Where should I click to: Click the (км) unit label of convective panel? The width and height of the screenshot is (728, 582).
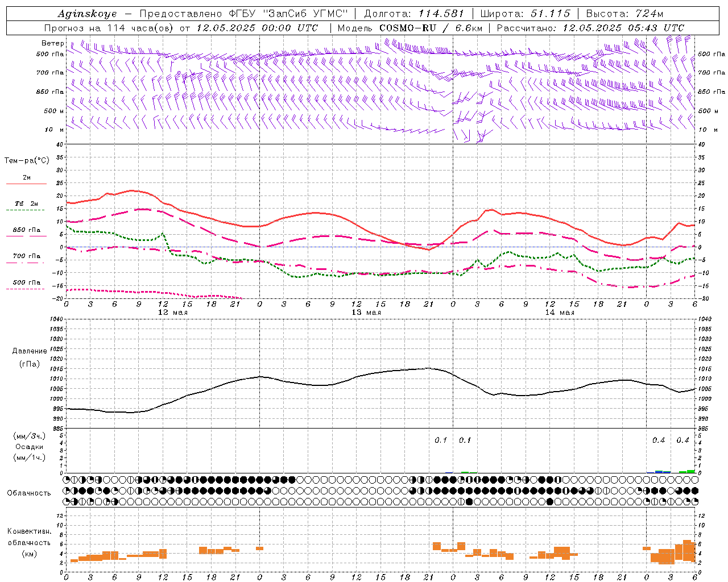click(x=29, y=554)
